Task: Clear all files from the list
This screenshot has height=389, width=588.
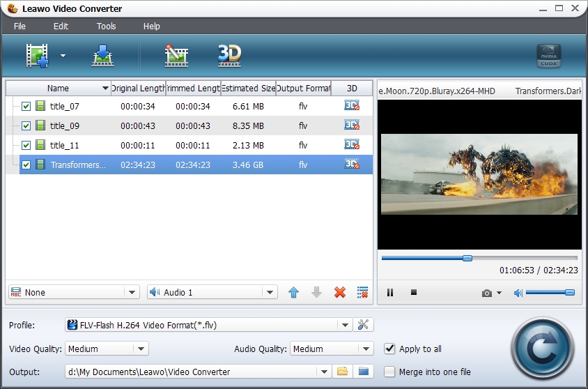Action: [x=363, y=292]
